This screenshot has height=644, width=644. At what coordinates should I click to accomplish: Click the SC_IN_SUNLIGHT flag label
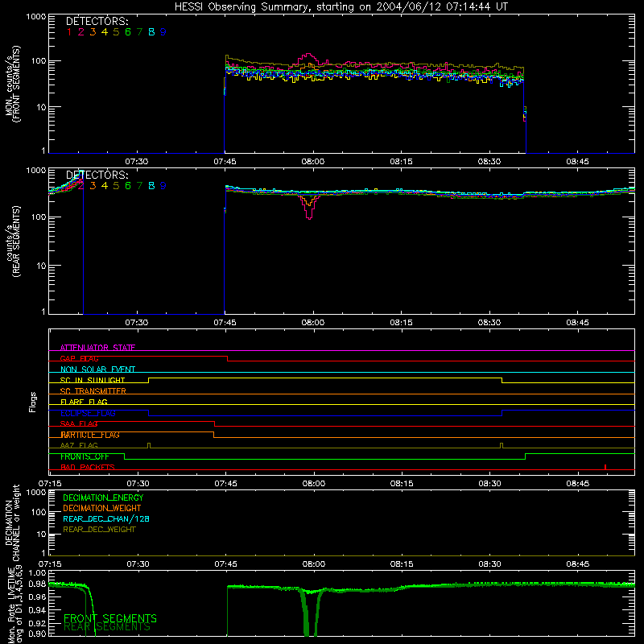93,380
